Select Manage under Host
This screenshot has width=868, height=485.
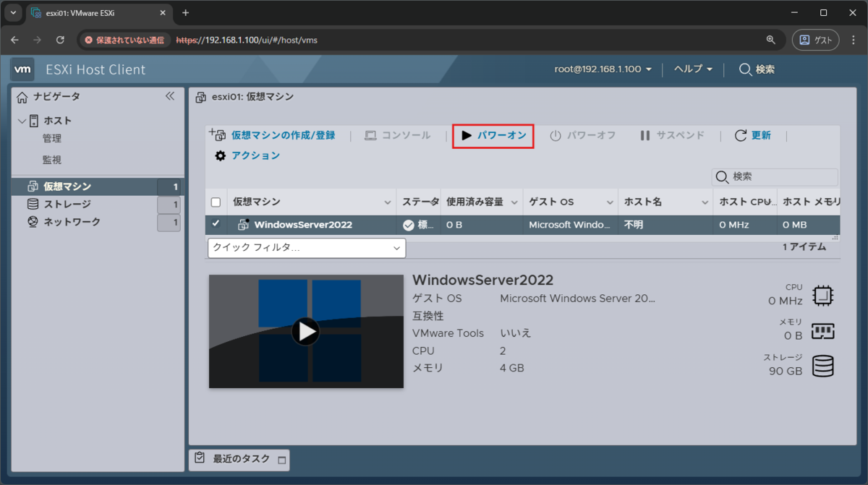[x=51, y=138]
